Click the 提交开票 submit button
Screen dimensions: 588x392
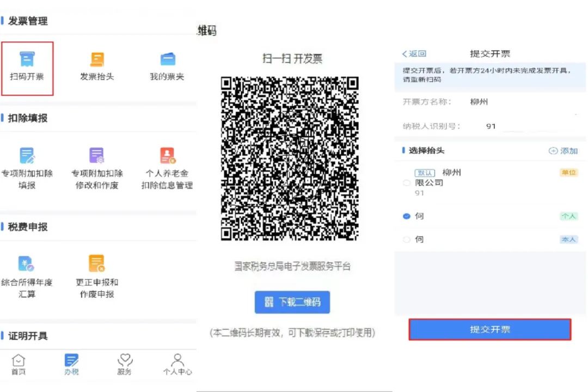tap(490, 329)
